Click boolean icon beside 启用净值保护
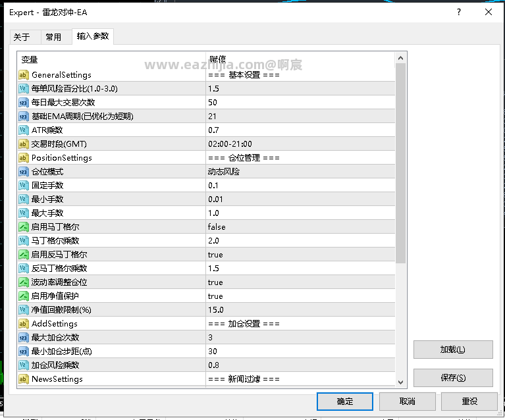Image resolution: width=505 pixels, height=420 pixels. click(24, 297)
